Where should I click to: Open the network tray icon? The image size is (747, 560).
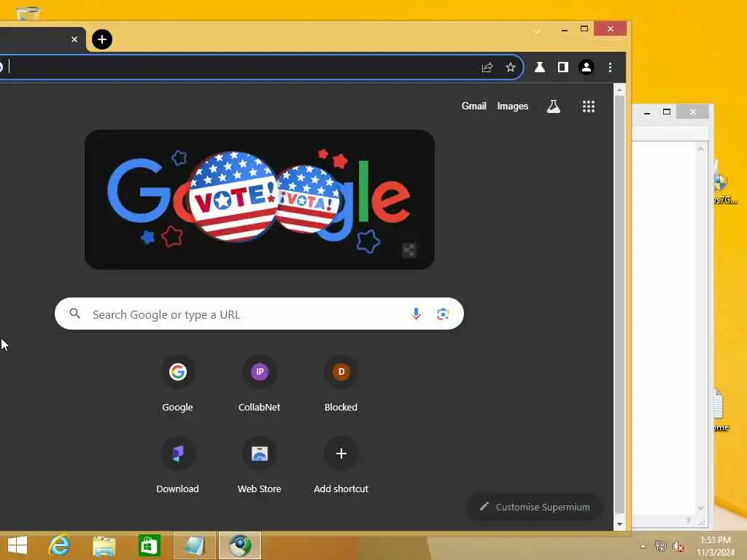pyautogui.click(x=660, y=545)
